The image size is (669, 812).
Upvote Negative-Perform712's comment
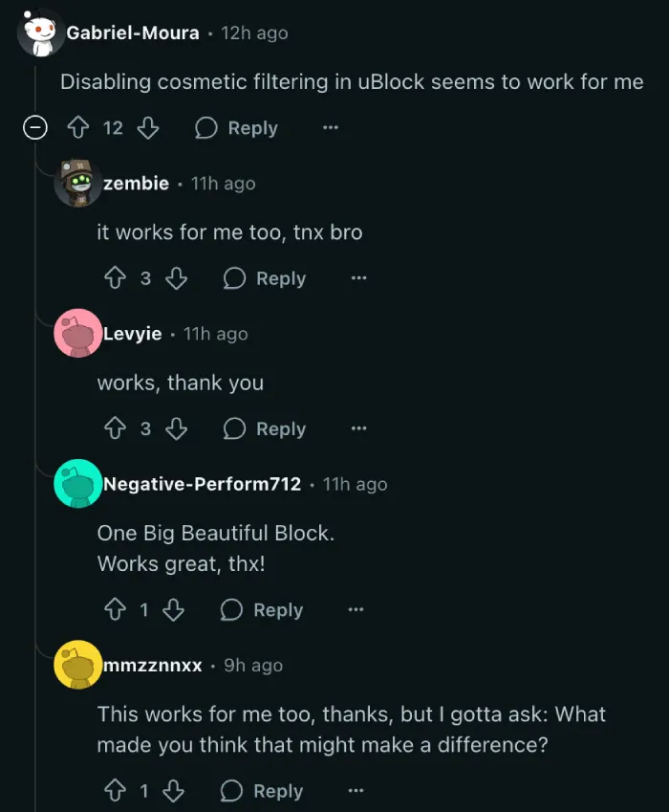[115, 610]
